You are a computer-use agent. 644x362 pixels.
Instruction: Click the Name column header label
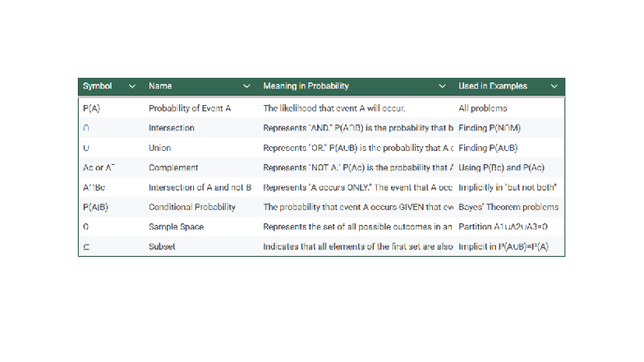click(160, 86)
